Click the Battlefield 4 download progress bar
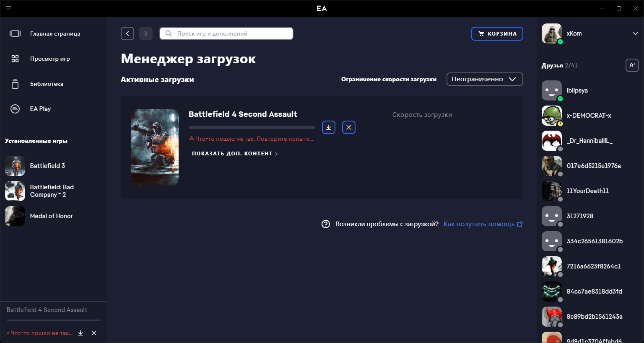The image size is (644, 343). tap(252, 127)
